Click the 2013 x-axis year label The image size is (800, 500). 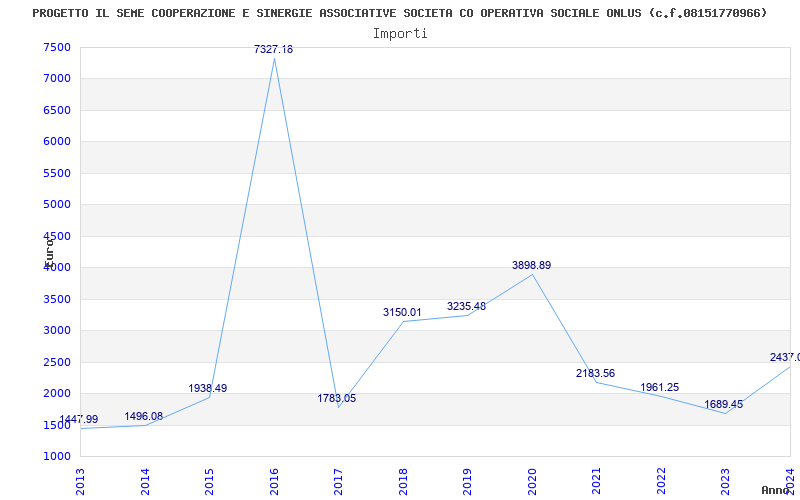click(x=80, y=482)
